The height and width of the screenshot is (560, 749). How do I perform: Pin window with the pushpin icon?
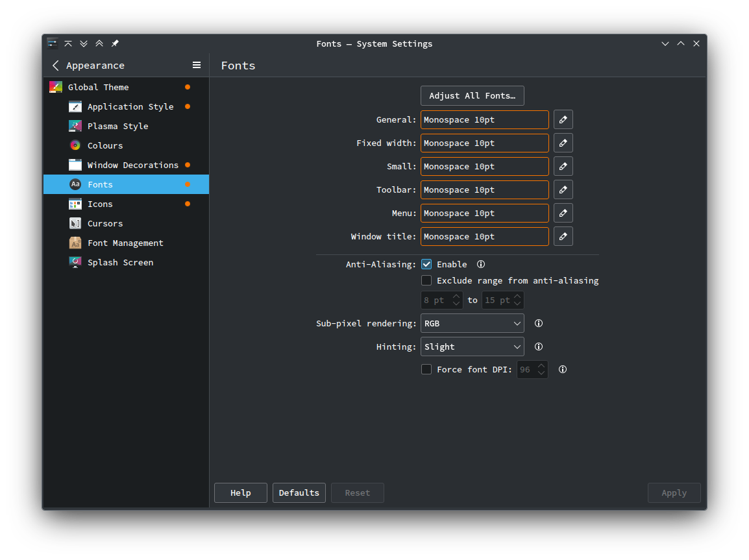(115, 43)
